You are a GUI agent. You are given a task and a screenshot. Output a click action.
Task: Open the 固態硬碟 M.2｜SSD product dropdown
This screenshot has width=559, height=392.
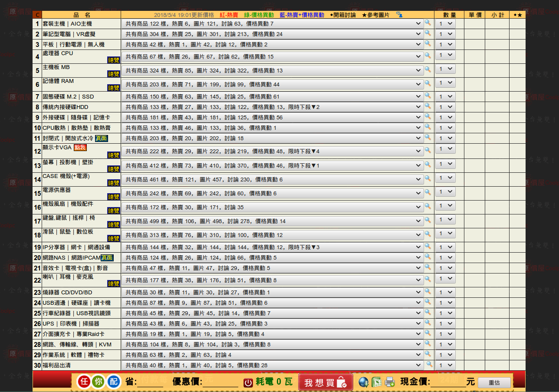click(273, 97)
